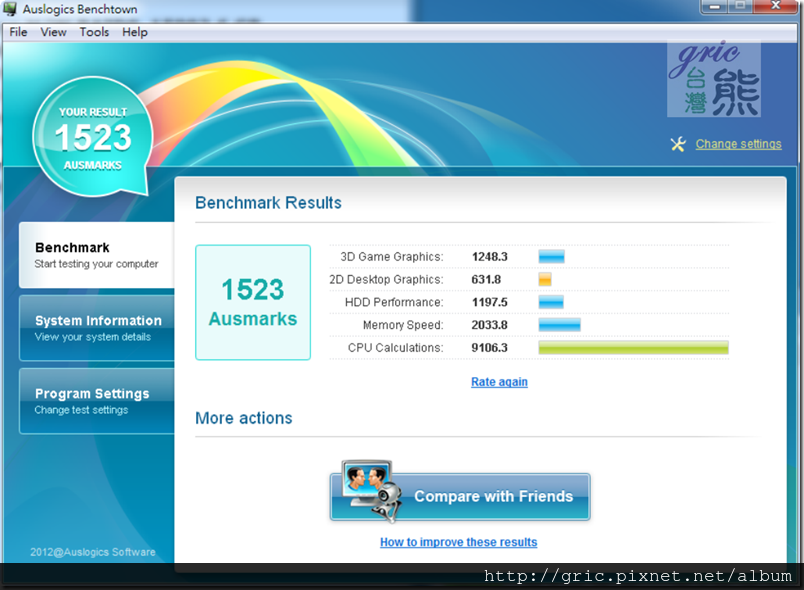Click the 2033.8 score value
The width and height of the screenshot is (804, 590).
490,325
